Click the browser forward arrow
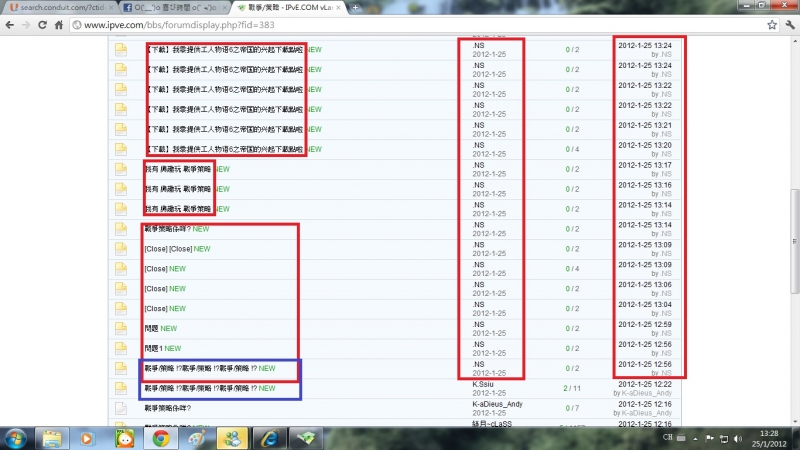800x450 pixels. point(26,24)
